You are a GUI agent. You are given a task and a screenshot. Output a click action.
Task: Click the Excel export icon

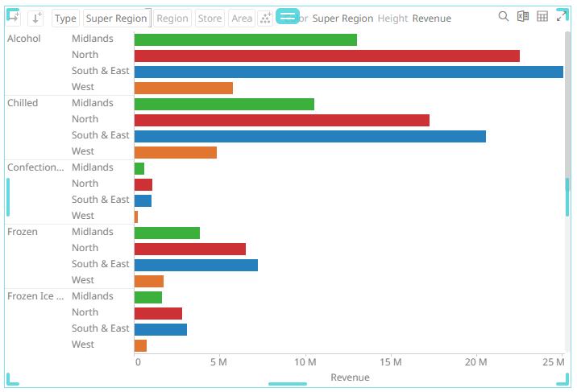[x=523, y=17]
